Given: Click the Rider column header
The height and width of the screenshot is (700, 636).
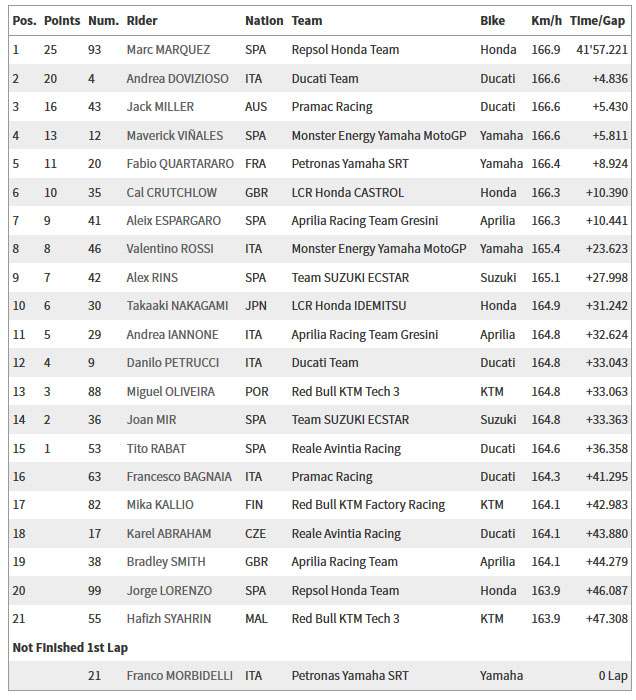Looking at the screenshot, I should click(x=142, y=21).
